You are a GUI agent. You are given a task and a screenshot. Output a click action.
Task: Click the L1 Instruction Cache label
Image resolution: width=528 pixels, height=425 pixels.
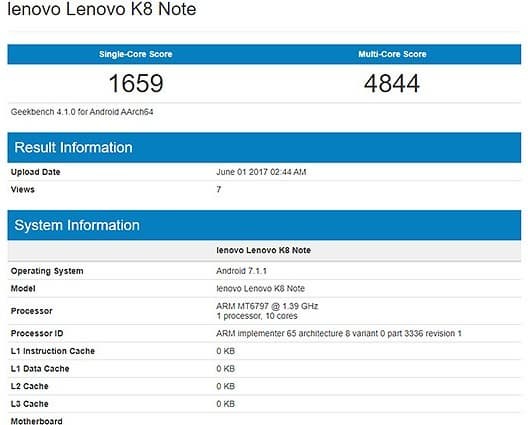pyautogui.click(x=53, y=351)
